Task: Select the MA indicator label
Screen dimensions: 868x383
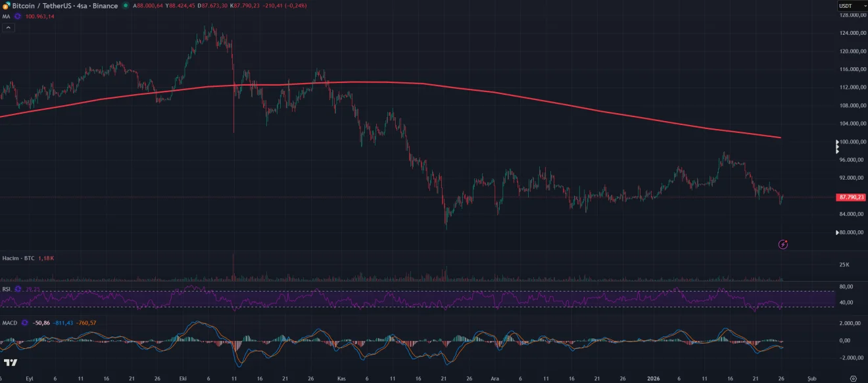Action: point(6,16)
